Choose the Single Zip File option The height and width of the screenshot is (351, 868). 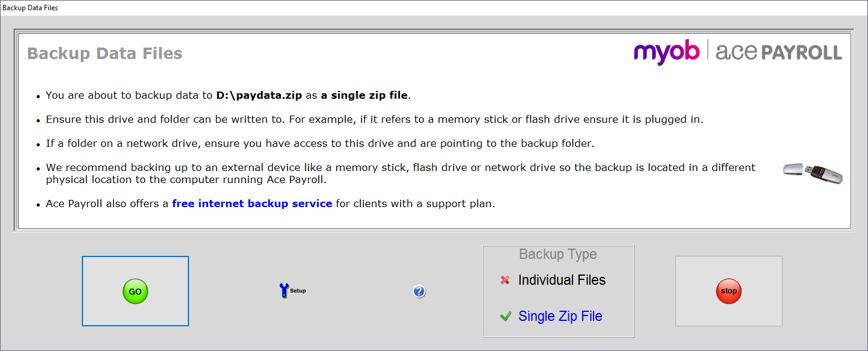pyautogui.click(x=560, y=316)
